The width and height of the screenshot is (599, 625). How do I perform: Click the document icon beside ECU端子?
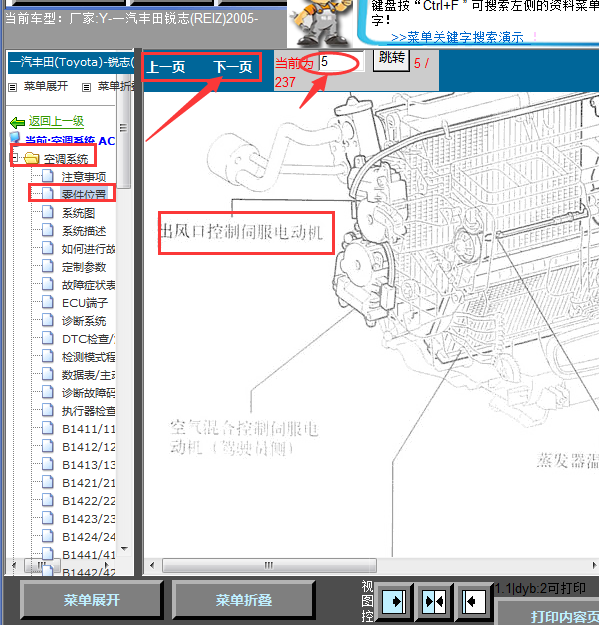[48, 302]
